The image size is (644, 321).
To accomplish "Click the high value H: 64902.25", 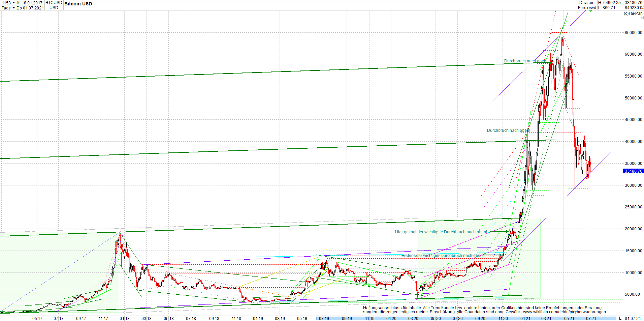I will (x=609, y=3).
